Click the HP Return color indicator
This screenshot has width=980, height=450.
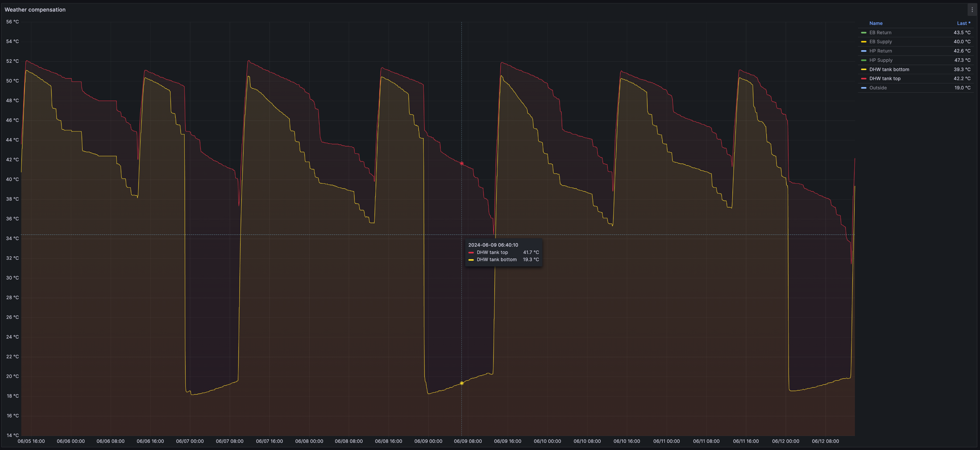pos(864,51)
